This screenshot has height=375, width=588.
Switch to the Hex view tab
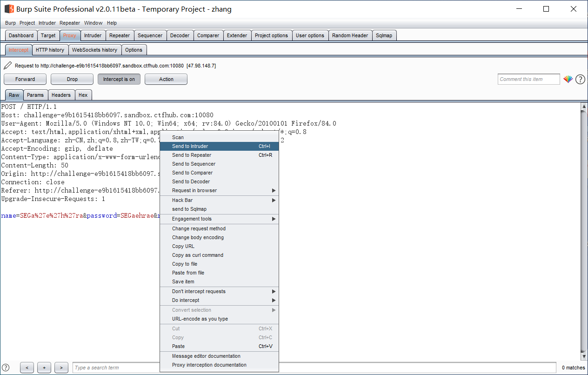[x=83, y=95]
